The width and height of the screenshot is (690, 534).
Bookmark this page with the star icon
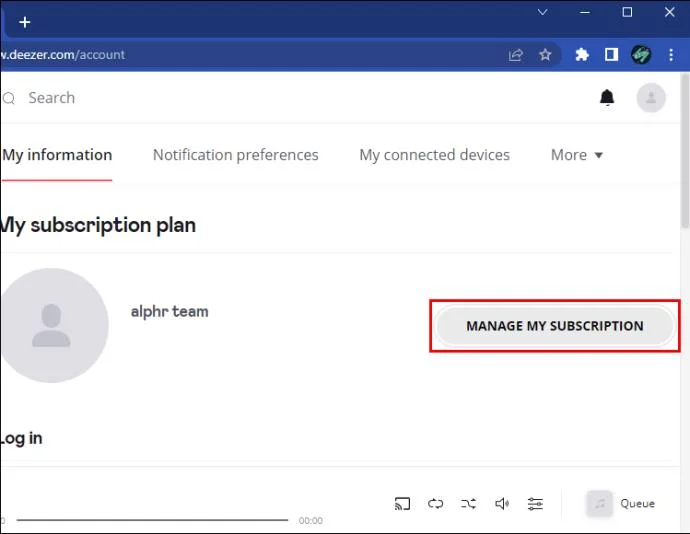(x=545, y=55)
